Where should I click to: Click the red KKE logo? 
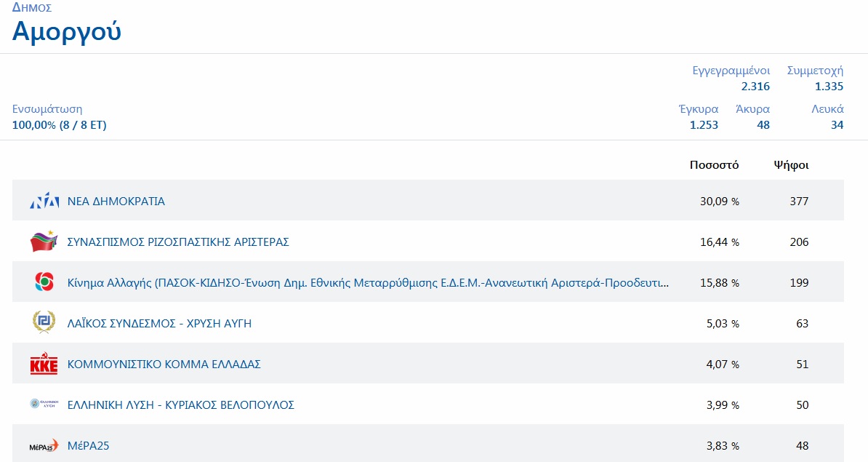(x=44, y=364)
